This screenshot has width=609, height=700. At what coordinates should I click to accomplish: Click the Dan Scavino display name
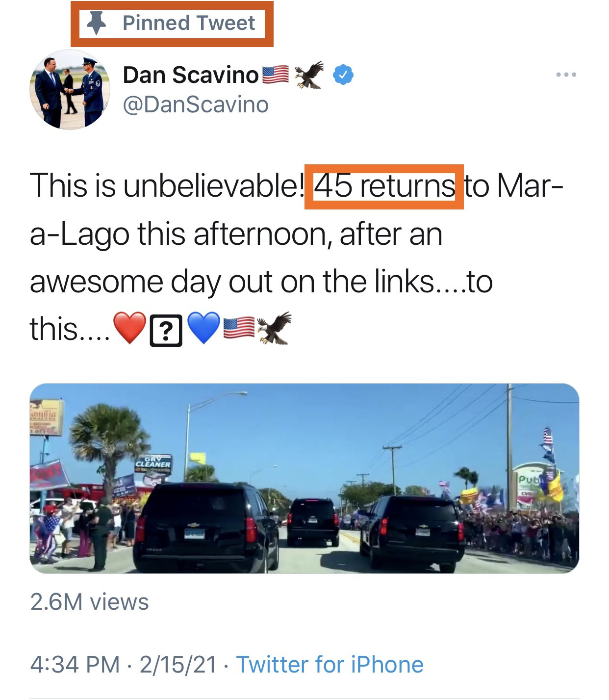pos(190,75)
